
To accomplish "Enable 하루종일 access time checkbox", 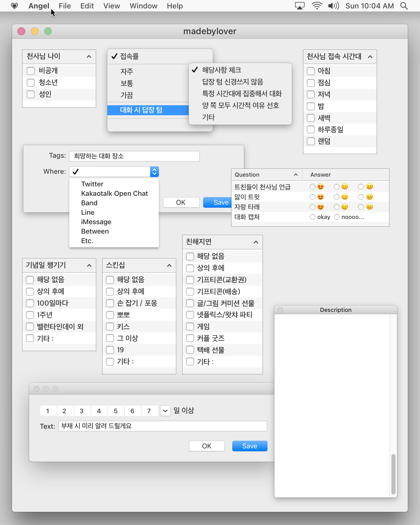I will [311, 130].
